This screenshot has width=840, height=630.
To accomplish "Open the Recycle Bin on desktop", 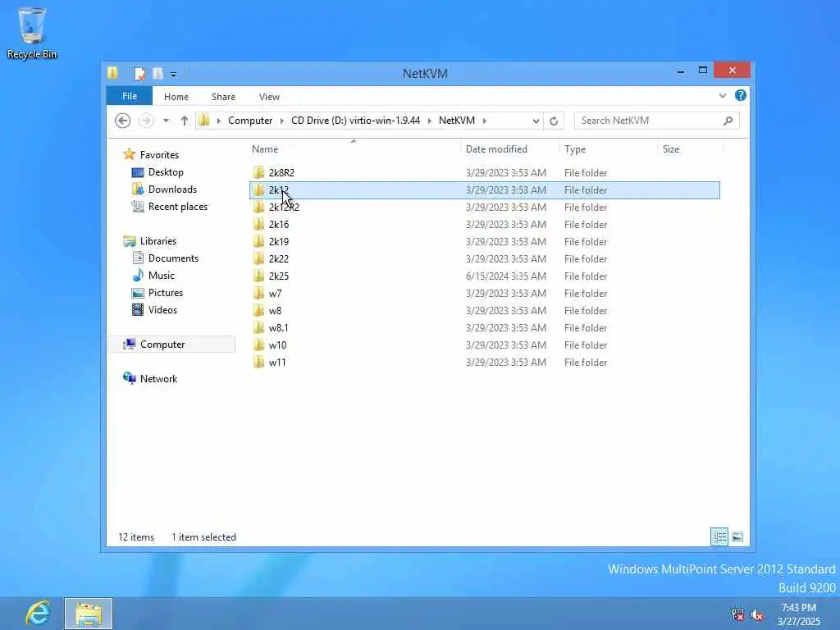I will [32, 32].
